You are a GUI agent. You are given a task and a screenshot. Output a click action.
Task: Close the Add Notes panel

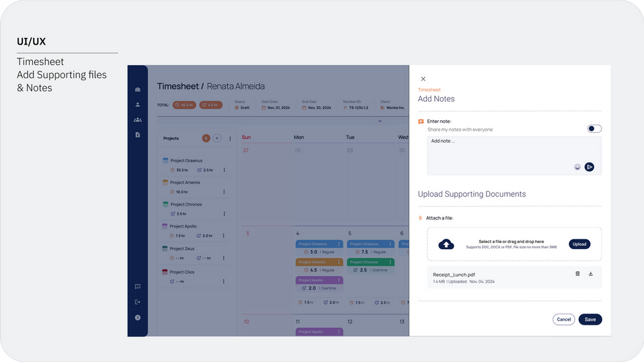tap(423, 79)
